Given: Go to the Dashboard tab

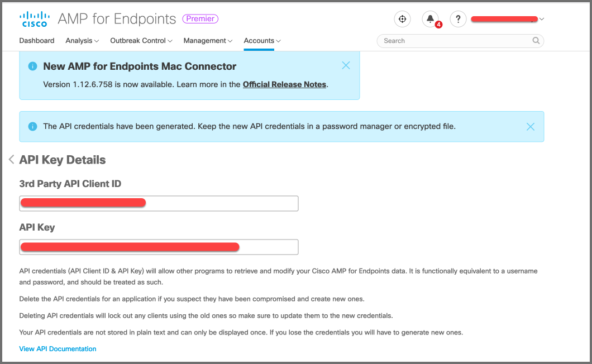Looking at the screenshot, I should coord(37,41).
